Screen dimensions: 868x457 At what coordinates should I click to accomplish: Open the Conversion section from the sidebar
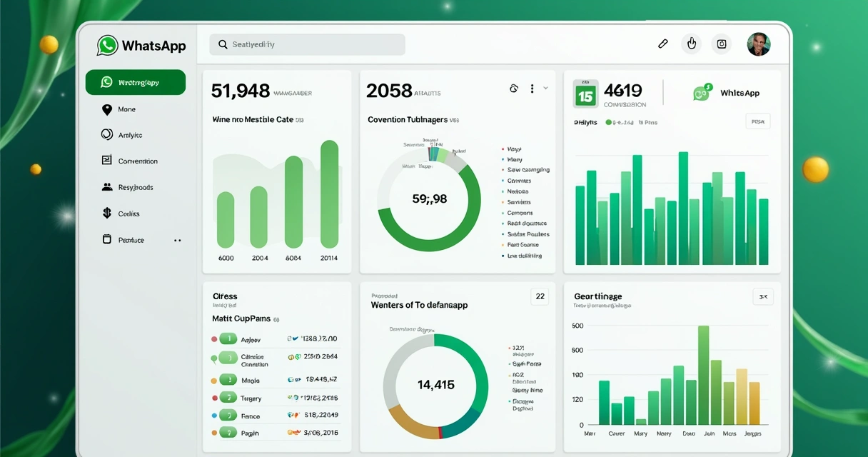click(x=136, y=161)
